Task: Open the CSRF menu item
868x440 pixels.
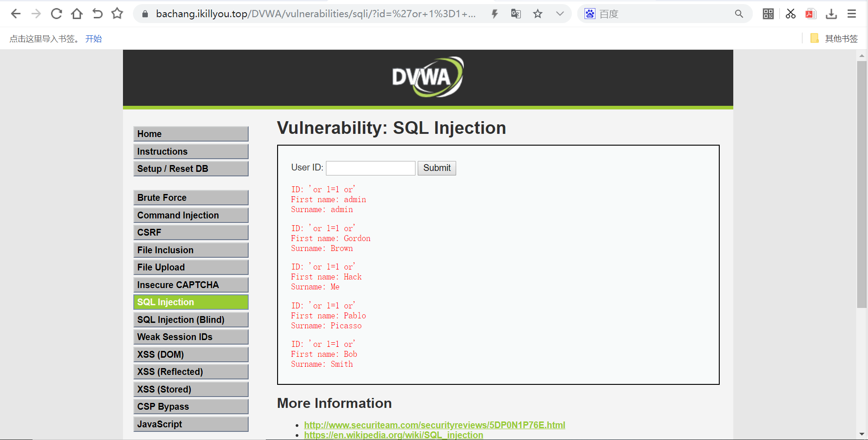Action: pyautogui.click(x=191, y=232)
